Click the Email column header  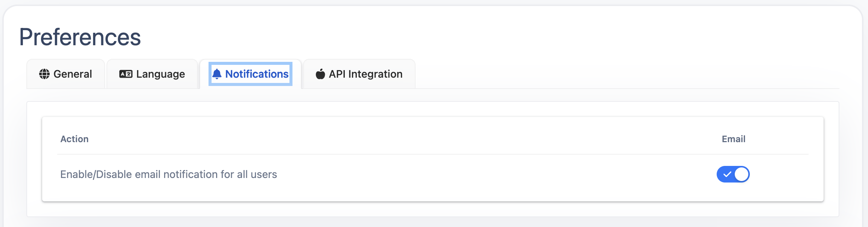tap(733, 139)
